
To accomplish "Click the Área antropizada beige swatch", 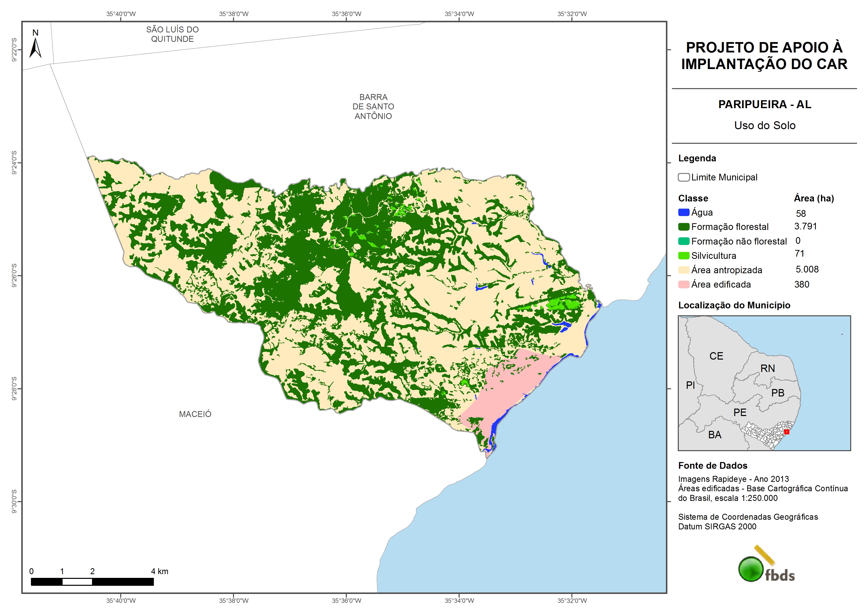I will tap(683, 270).
